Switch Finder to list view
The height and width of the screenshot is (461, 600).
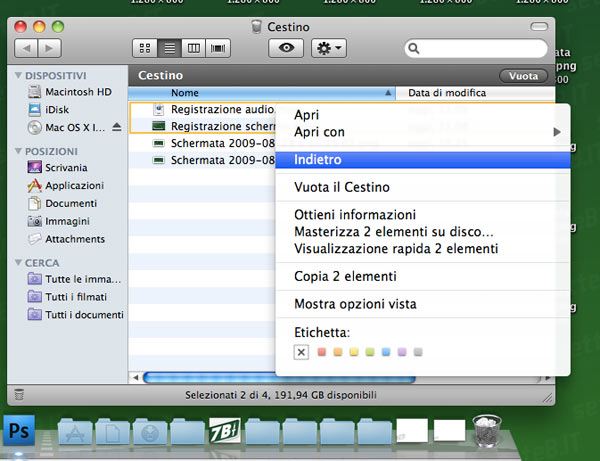pos(170,48)
